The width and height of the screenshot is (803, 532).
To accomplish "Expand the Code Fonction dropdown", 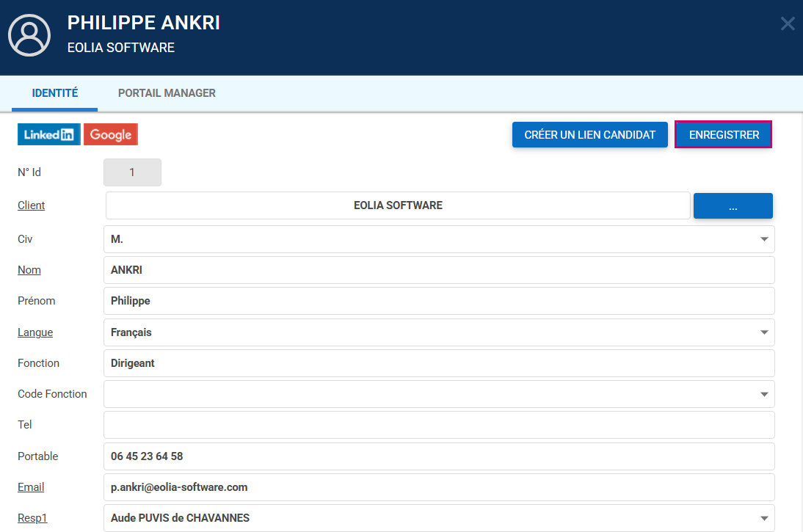I will 763,394.
